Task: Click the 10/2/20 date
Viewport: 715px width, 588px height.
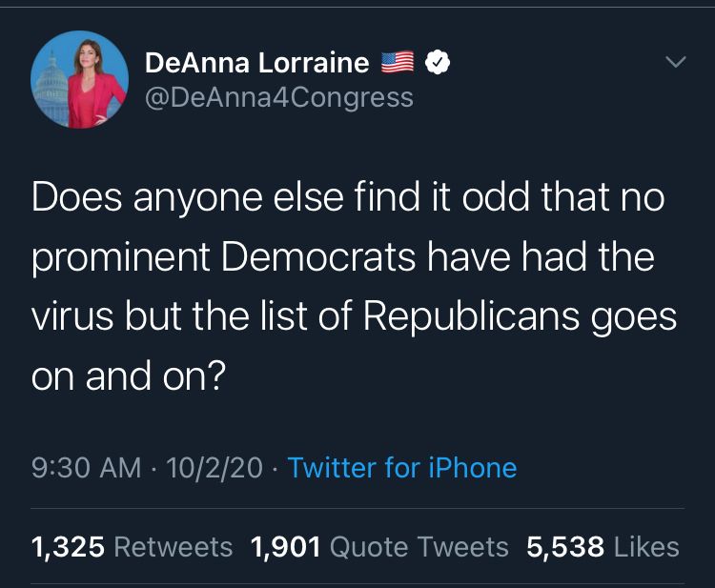Action: [x=214, y=468]
